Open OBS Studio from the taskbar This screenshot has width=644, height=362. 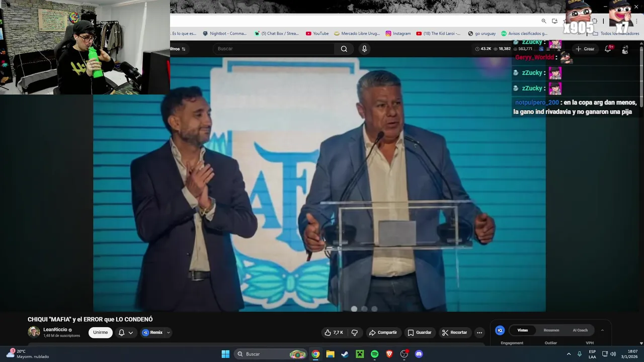[404, 354]
